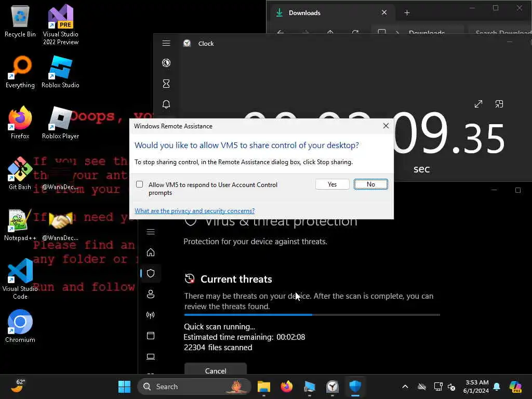Image resolution: width=532 pixels, height=399 pixels.
Task: Select the Notepad++ desktop shortcut
Action: coord(20,225)
